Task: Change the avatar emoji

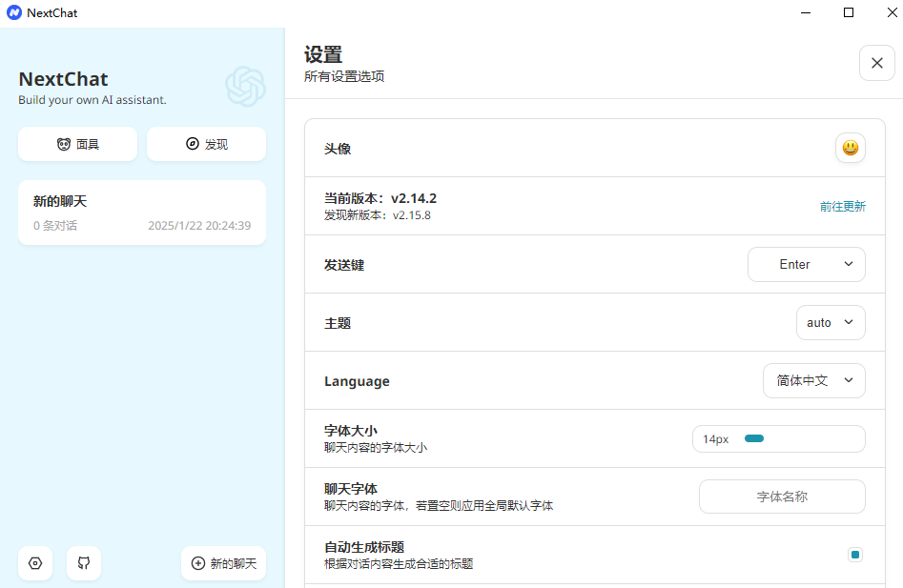Action: tap(850, 148)
